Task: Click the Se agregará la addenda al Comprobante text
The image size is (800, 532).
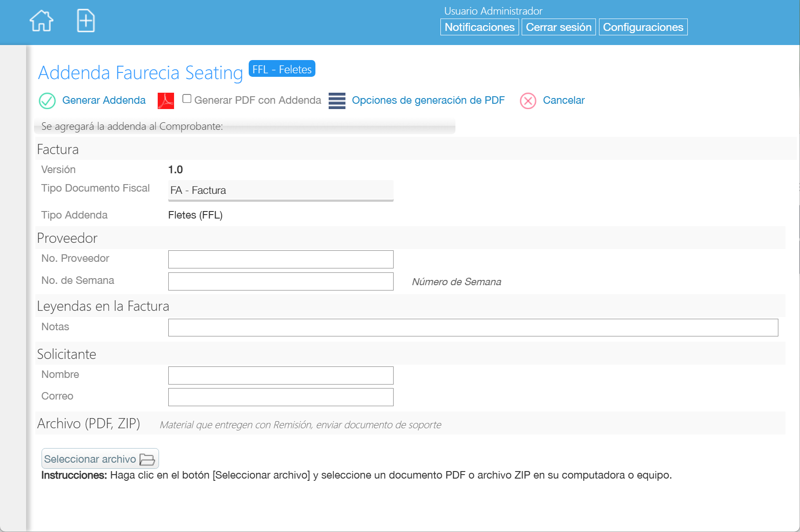Action: pos(132,126)
